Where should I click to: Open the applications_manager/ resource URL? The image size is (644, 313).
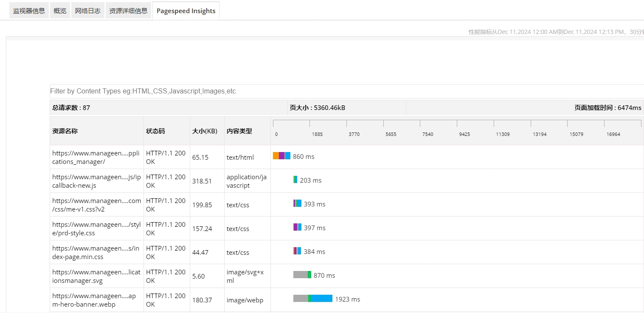point(96,157)
